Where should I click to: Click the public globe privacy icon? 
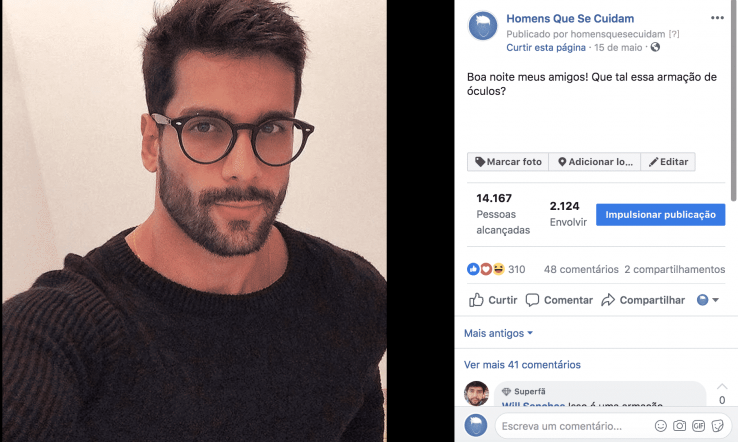[655, 47]
